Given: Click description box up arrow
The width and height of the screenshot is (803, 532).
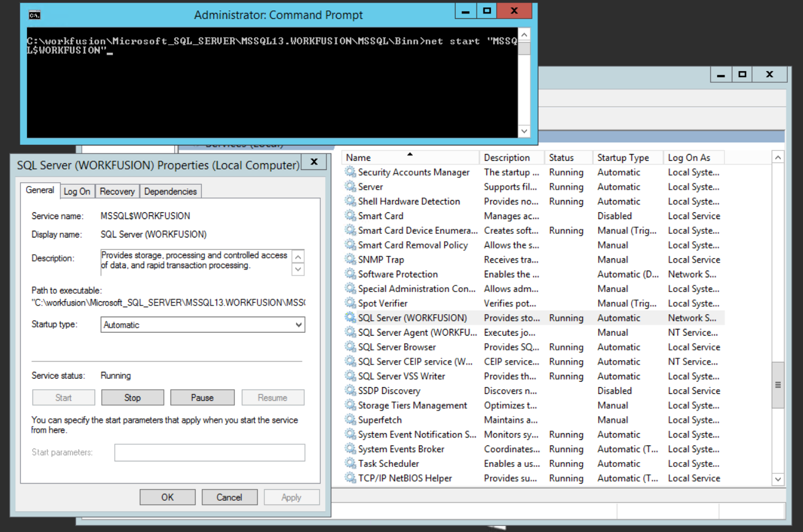Looking at the screenshot, I should (x=298, y=256).
